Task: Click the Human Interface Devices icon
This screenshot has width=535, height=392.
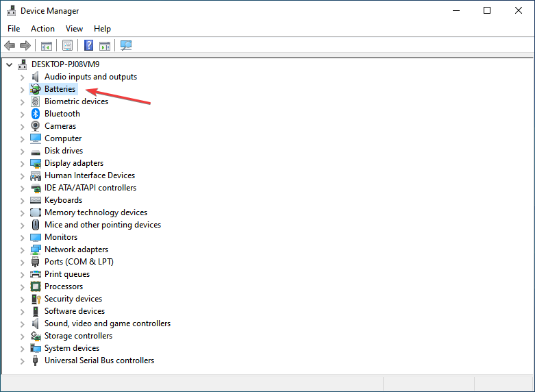Action: point(36,176)
